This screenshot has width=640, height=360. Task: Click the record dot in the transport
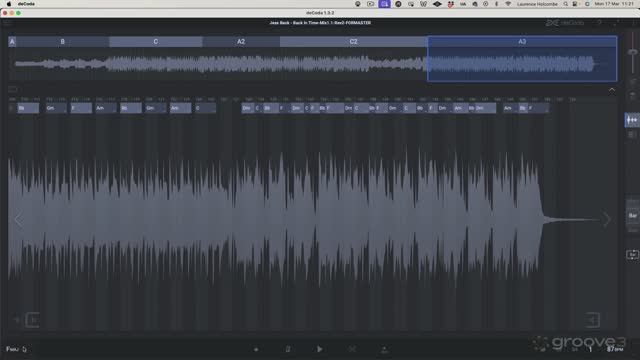[x=256, y=349]
